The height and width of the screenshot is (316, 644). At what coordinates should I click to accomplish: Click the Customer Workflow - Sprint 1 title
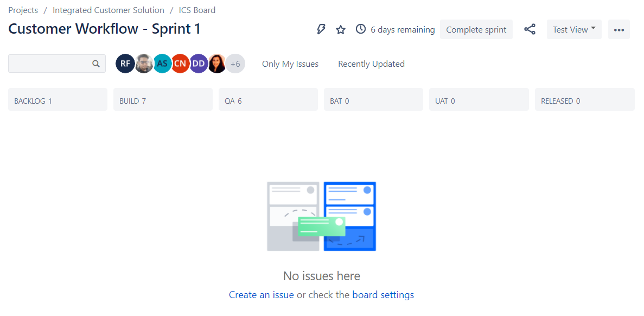pyautogui.click(x=104, y=29)
